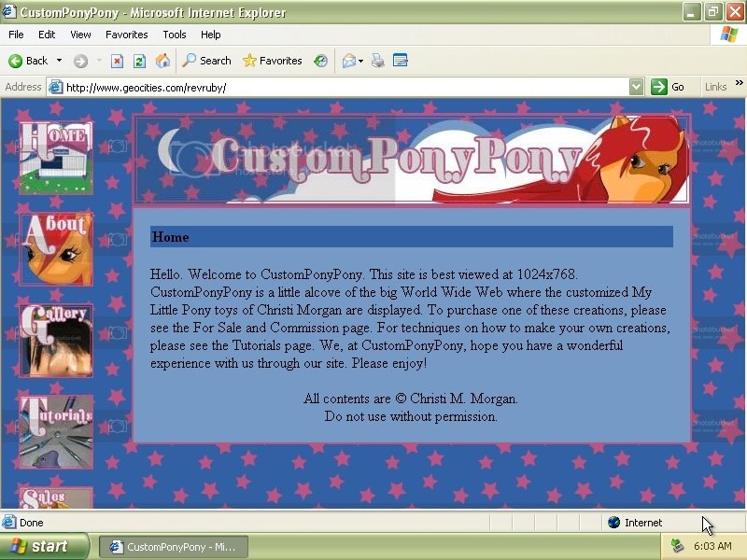Open the Home navigation image
The width and height of the screenshot is (747, 560).
tap(56, 158)
